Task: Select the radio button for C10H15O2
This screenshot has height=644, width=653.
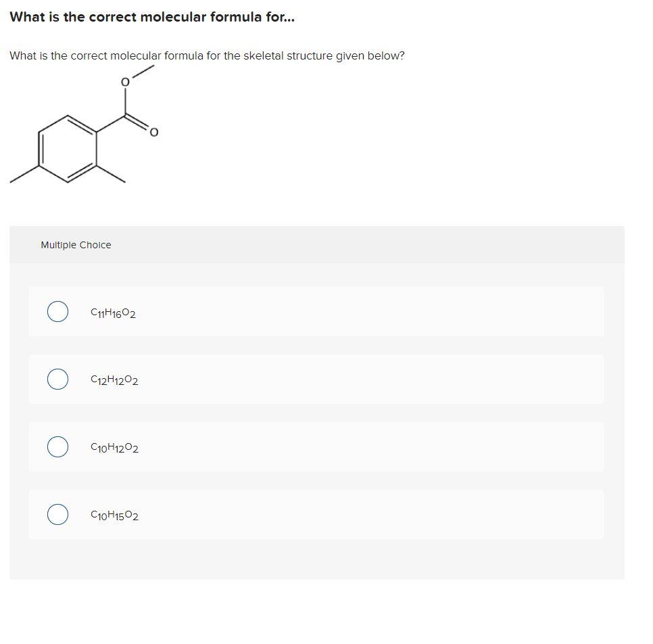Action: 57,515
